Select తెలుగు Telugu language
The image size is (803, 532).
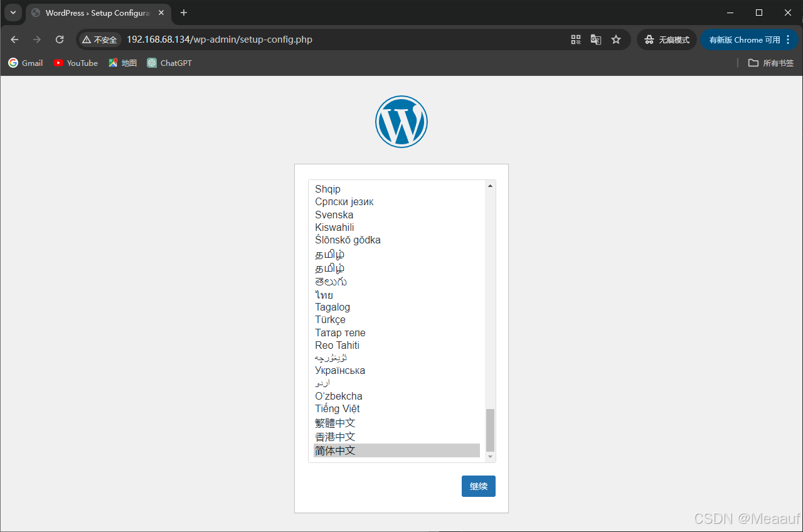coord(396,282)
